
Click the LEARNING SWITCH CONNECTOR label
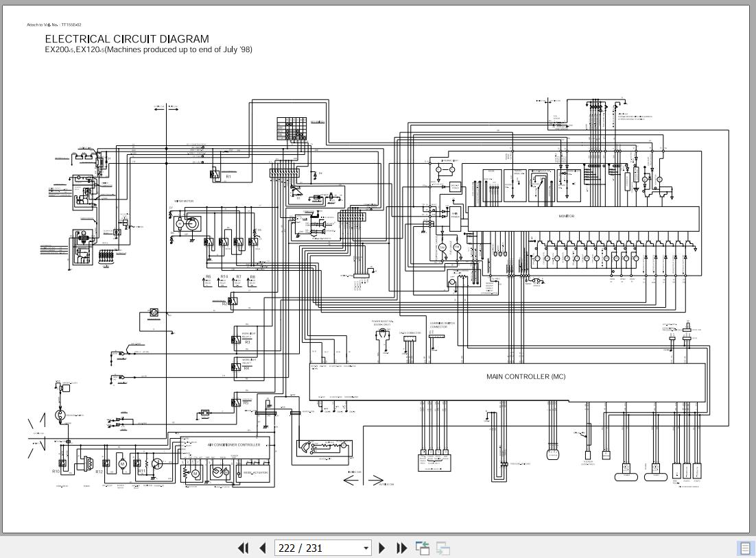pyautogui.click(x=442, y=325)
